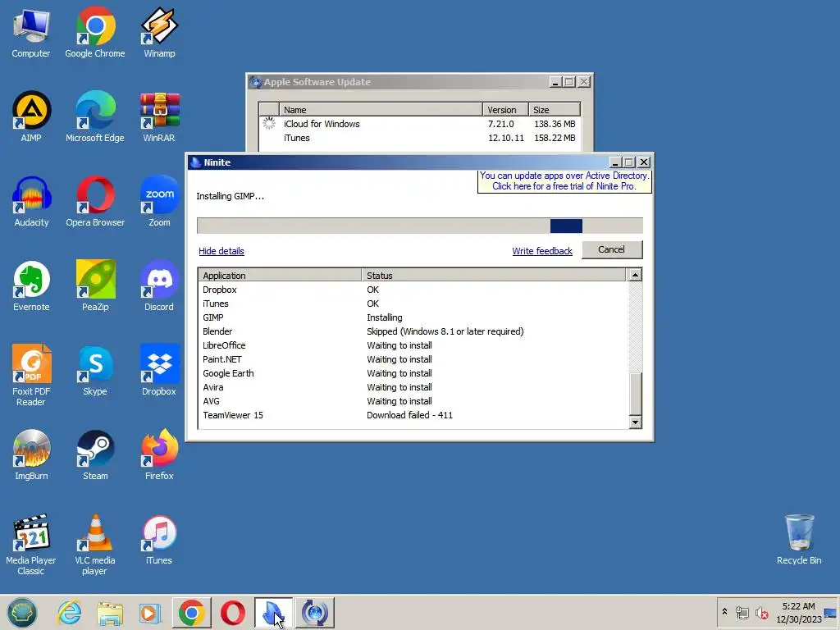The width and height of the screenshot is (840, 630).
Task: Open the muted volume tray icon
Action: click(761, 612)
